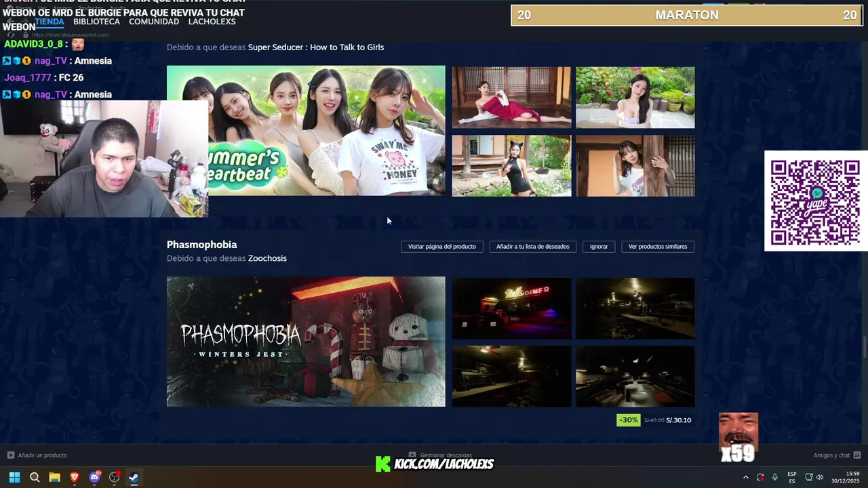Launch Brave browser from the taskbar
The image size is (868, 488).
[75, 477]
